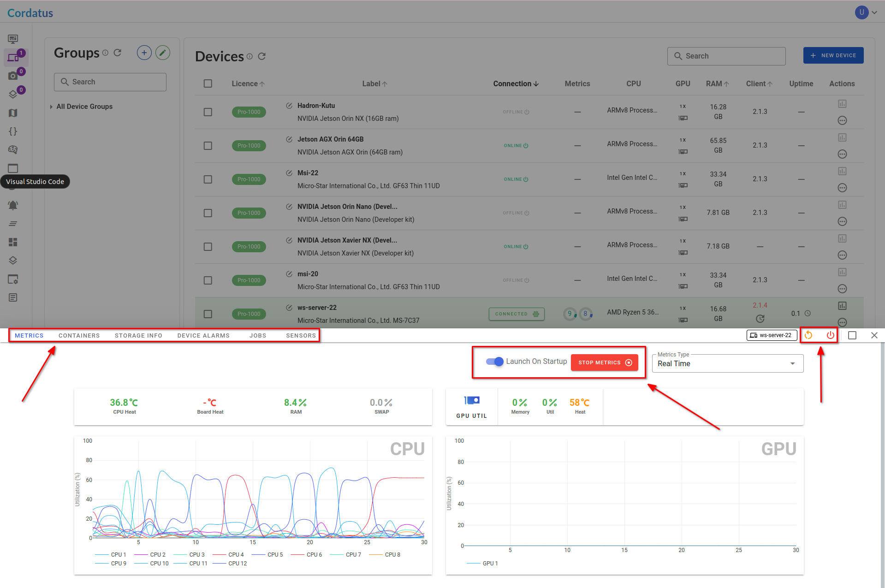The height and width of the screenshot is (588, 885).
Task: Click the edit groups pencil icon
Action: 163,53
